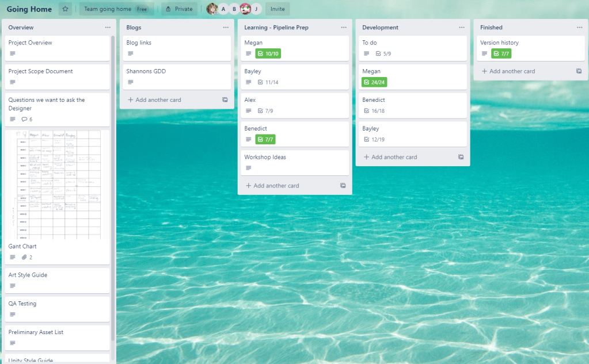Click the card template icon in Blogs list
This screenshot has height=364, width=589.
click(x=225, y=100)
